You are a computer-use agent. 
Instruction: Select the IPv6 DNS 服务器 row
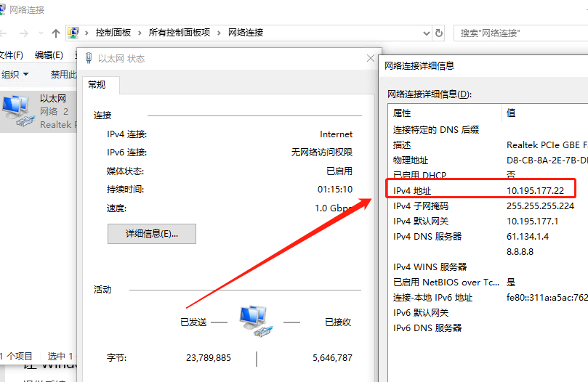coord(488,328)
